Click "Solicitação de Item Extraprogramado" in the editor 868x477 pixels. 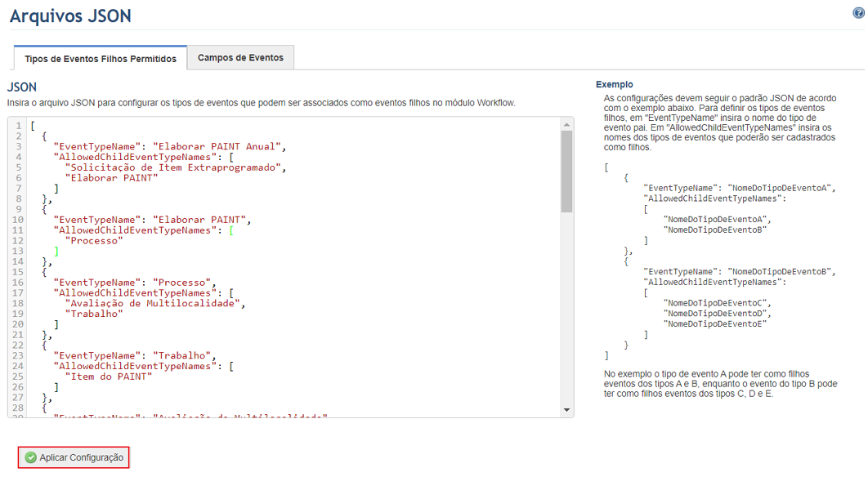pyautogui.click(x=173, y=167)
